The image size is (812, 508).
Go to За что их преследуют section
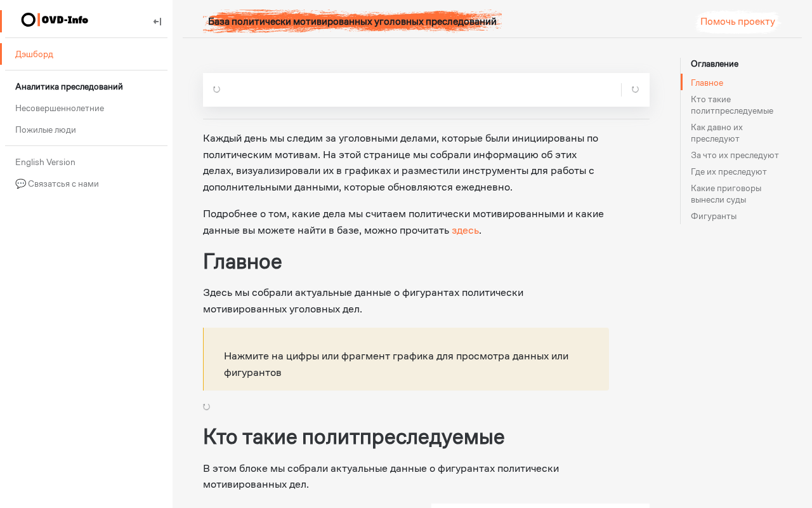(x=735, y=155)
